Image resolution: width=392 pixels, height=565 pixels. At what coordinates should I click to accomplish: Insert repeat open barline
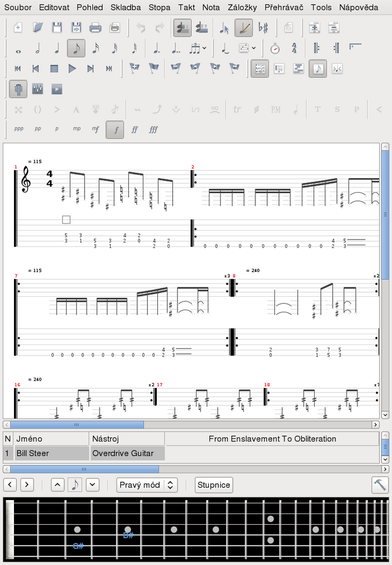[317, 48]
